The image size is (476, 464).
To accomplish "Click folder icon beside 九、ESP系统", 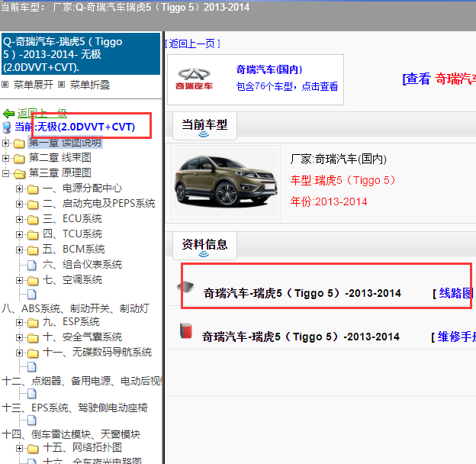I will coord(33,323).
